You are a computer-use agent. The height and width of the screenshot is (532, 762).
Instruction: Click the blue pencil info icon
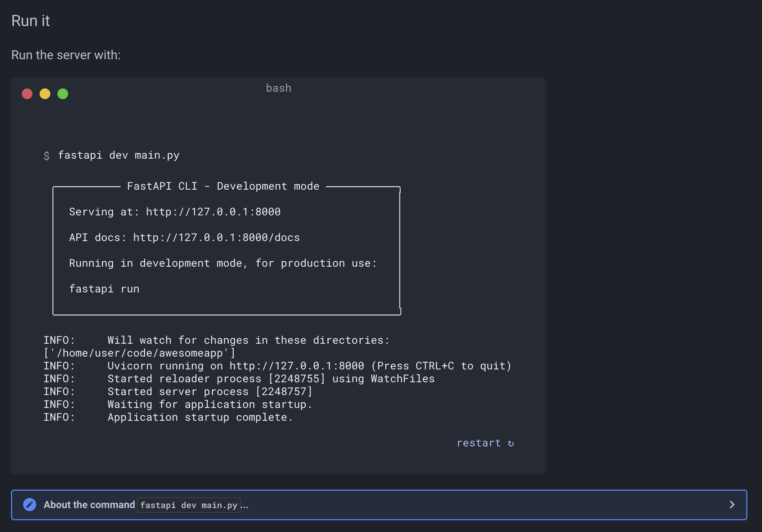(30, 505)
